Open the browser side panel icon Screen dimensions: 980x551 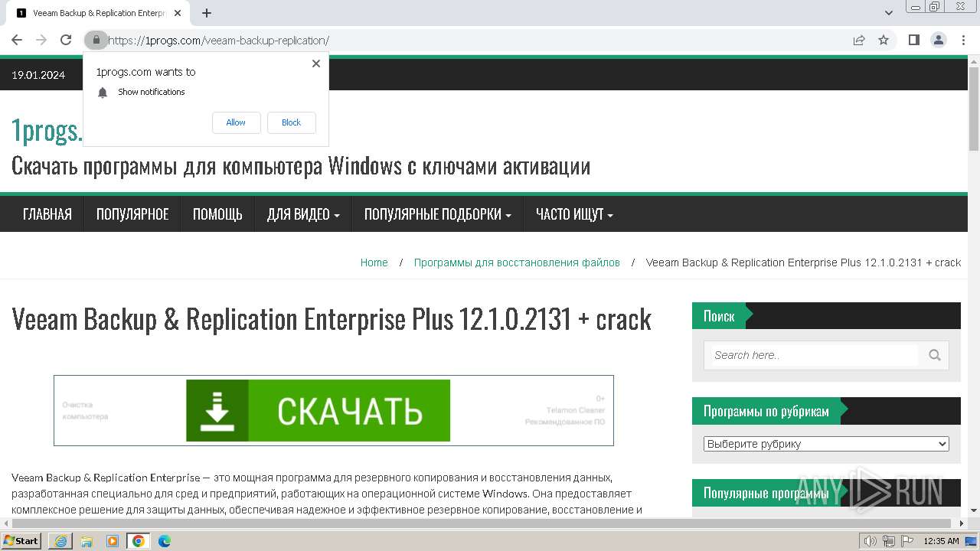tap(913, 40)
